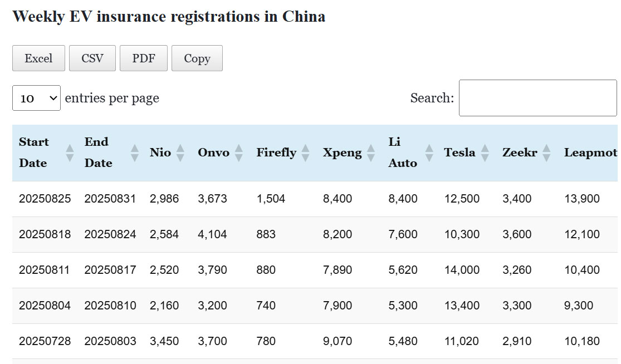Sort by Xpeng using its arrow icon

click(371, 153)
